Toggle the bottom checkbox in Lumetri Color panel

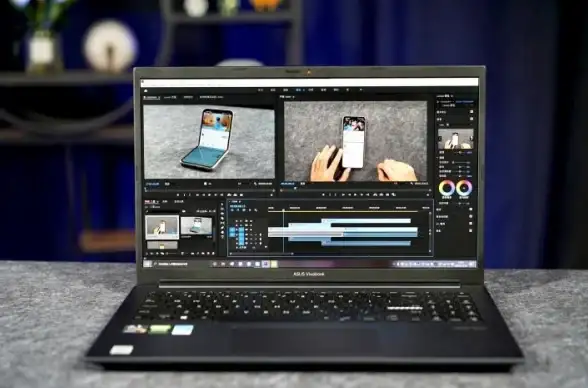coord(471,231)
